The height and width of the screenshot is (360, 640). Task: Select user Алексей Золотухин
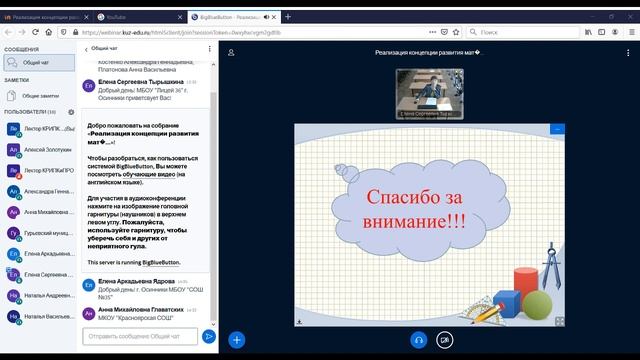[x=40, y=150]
